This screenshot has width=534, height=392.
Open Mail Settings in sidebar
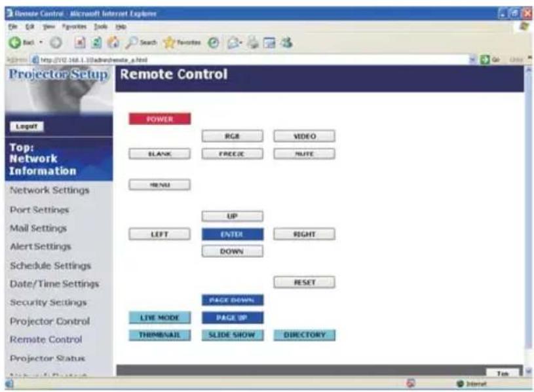click(x=38, y=228)
